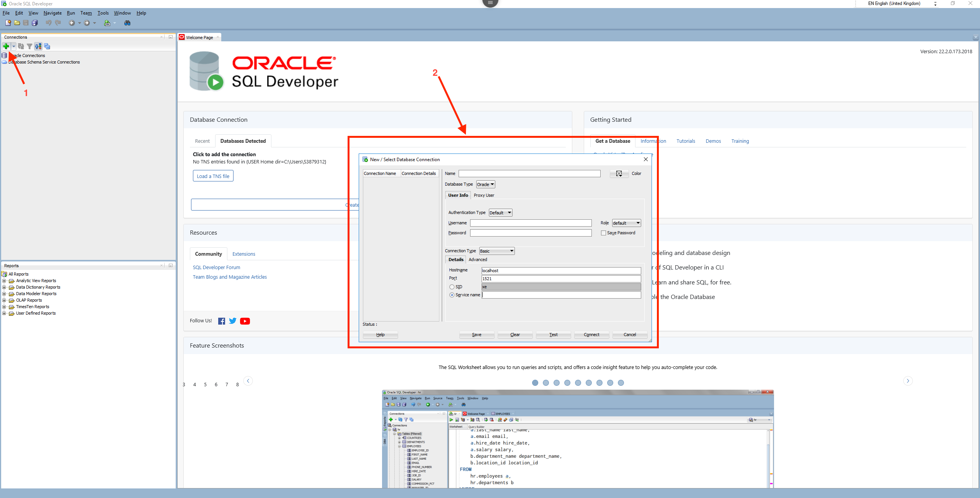
Task: Click the Test button in connection dialog
Action: click(553, 335)
